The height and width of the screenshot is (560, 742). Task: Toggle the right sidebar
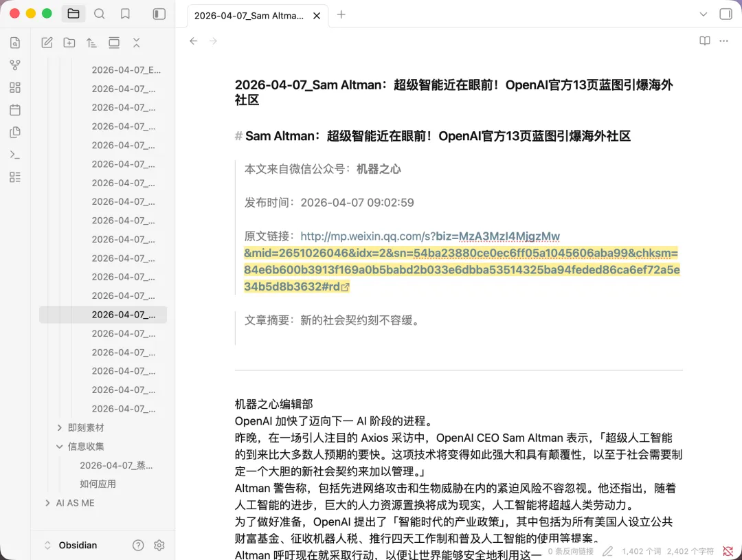726,14
